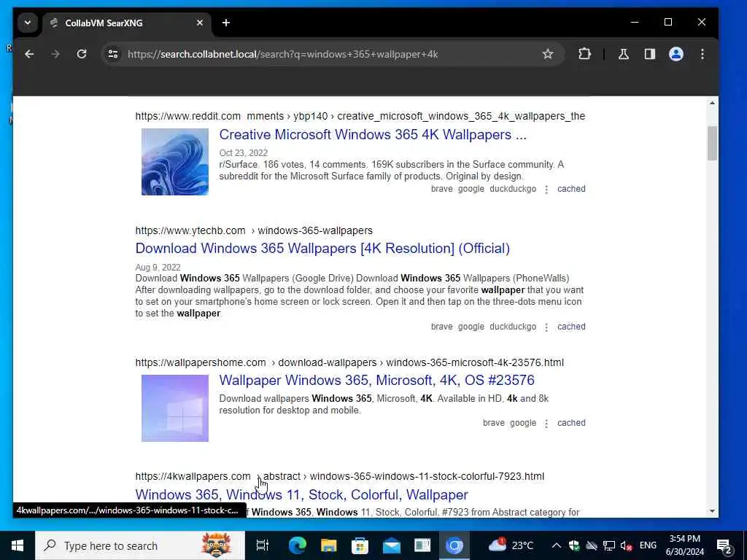Click the address bar URL

pyautogui.click(x=282, y=54)
